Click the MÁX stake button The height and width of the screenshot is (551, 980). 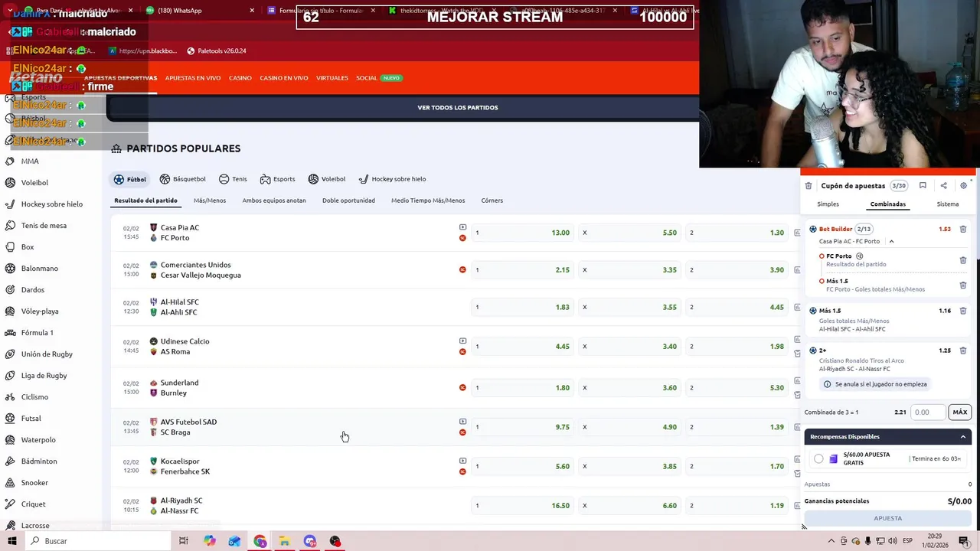coord(960,412)
